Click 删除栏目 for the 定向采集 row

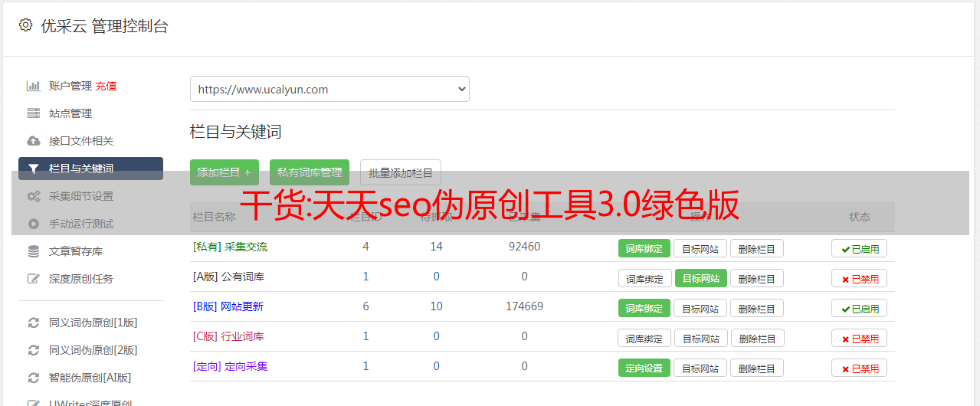757,368
